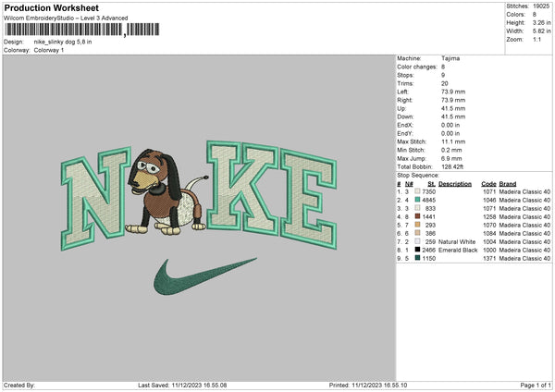The height and width of the screenshot is (392, 555).
Task: Click the dark green swoosh in the preview
Action: click(x=204, y=276)
